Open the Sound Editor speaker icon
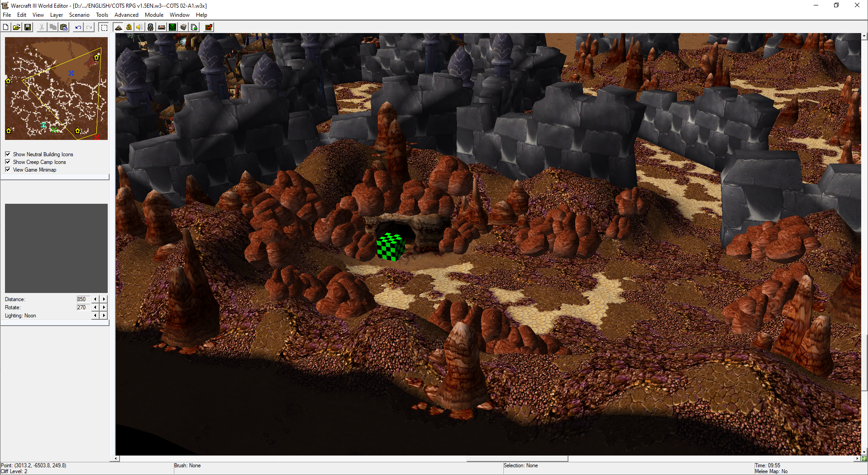The image size is (868, 475). click(x=140, y=27)
